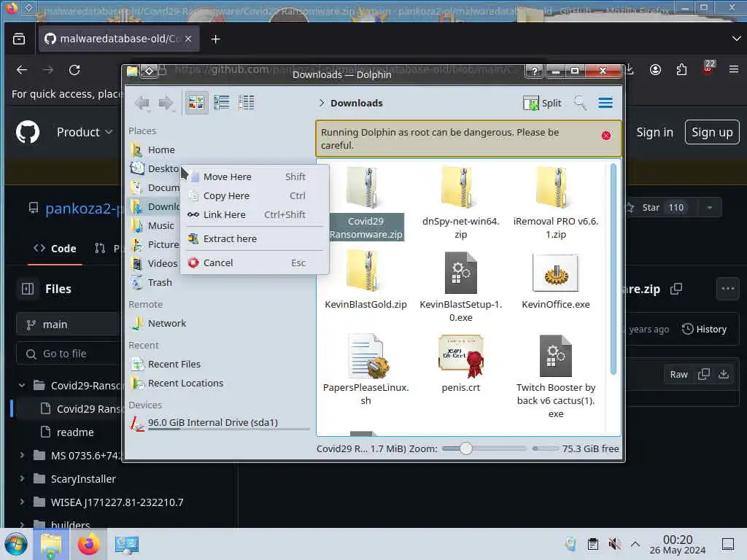Select Twitch Booster by back v6 cactus(1).exe

(555, 376)
